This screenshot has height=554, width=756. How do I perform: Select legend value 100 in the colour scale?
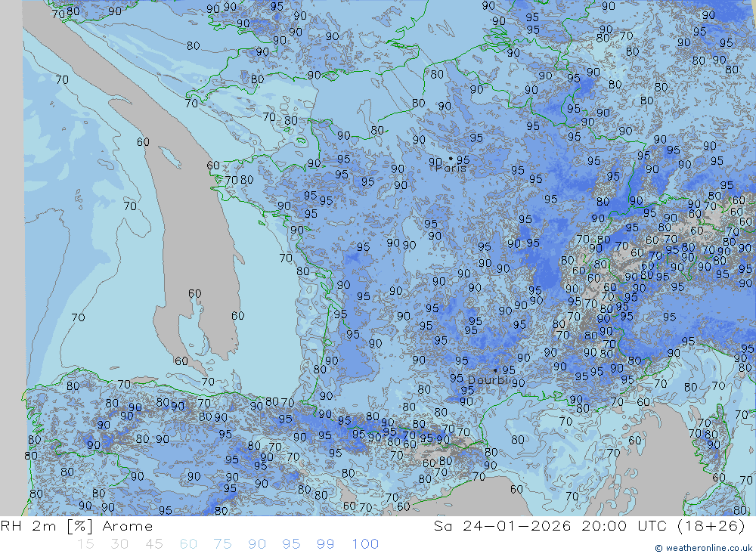pos(365,544)
